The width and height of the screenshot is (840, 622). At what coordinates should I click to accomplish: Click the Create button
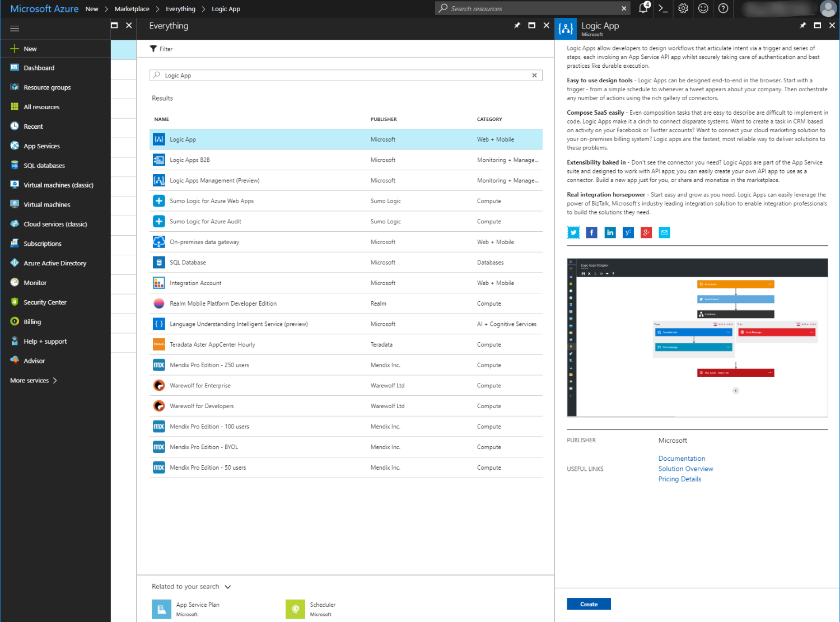click(x=589, y=604)
